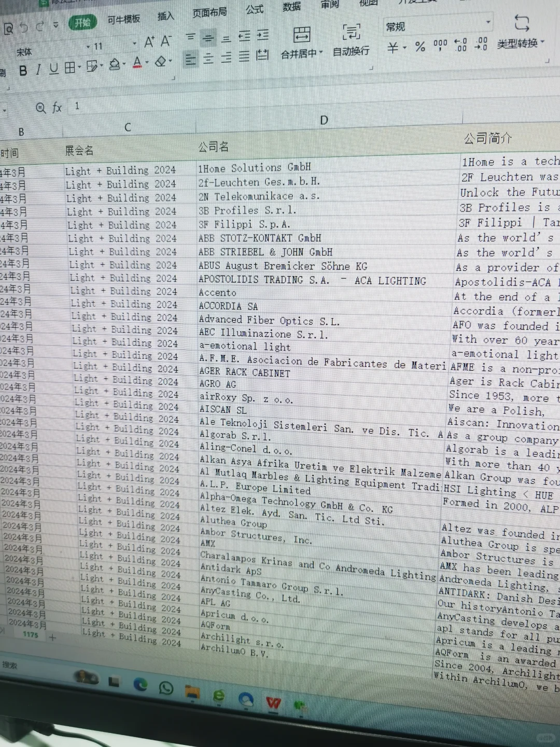Switch to the 可牛模板 tab
The image size is (560, 747).
click(x=124, y=19)
